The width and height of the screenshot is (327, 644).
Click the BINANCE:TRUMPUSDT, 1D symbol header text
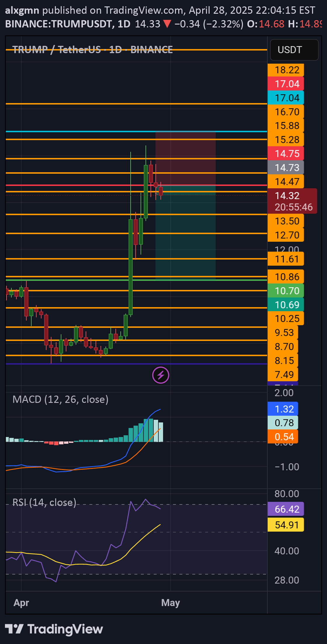pyautogui.click(x=68, y=24)
